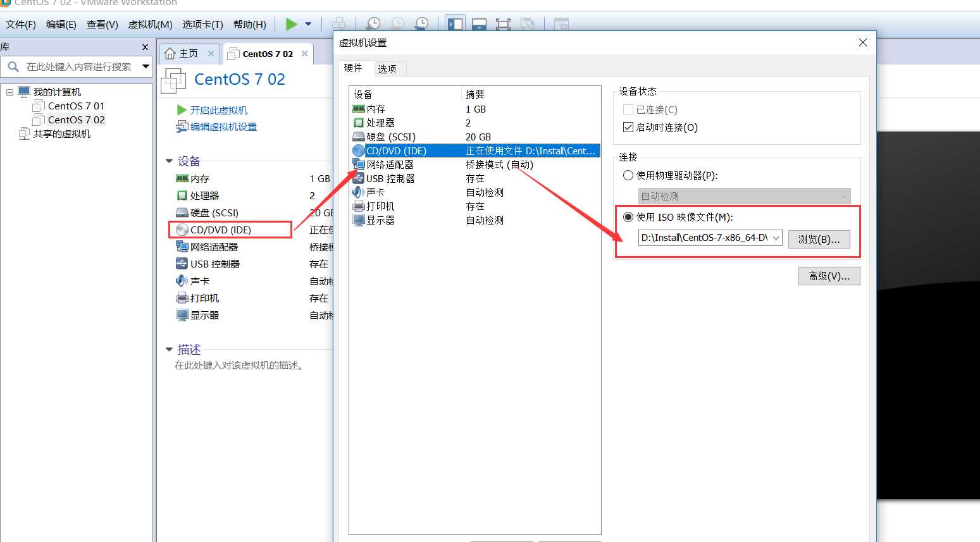
Task: Select 处理器 row in settings dialog device list
Action: [474, 123]
